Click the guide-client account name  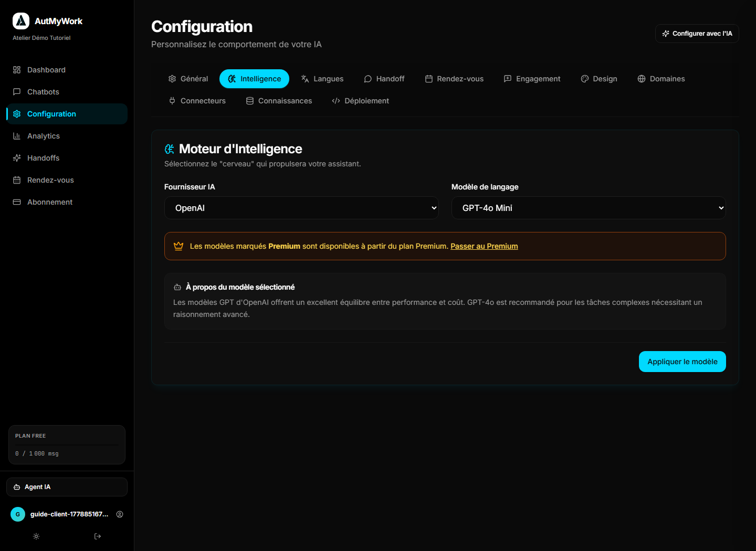tap(69, 514)
